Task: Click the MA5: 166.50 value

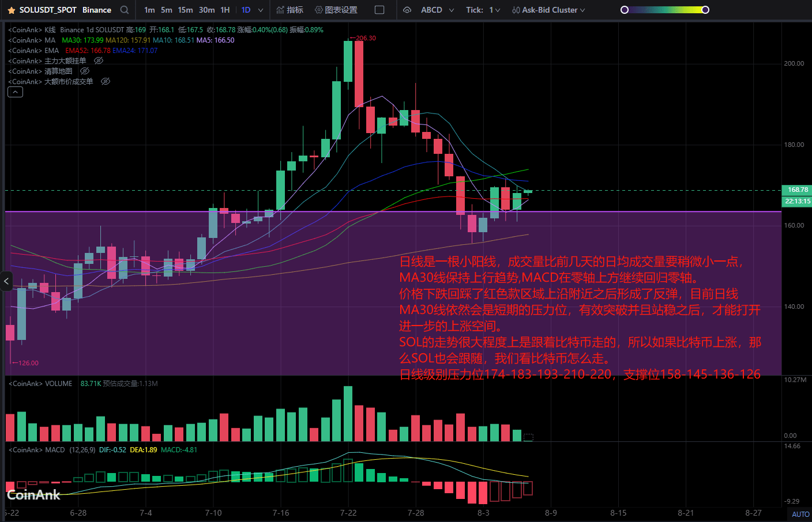Action: [215, 40]
